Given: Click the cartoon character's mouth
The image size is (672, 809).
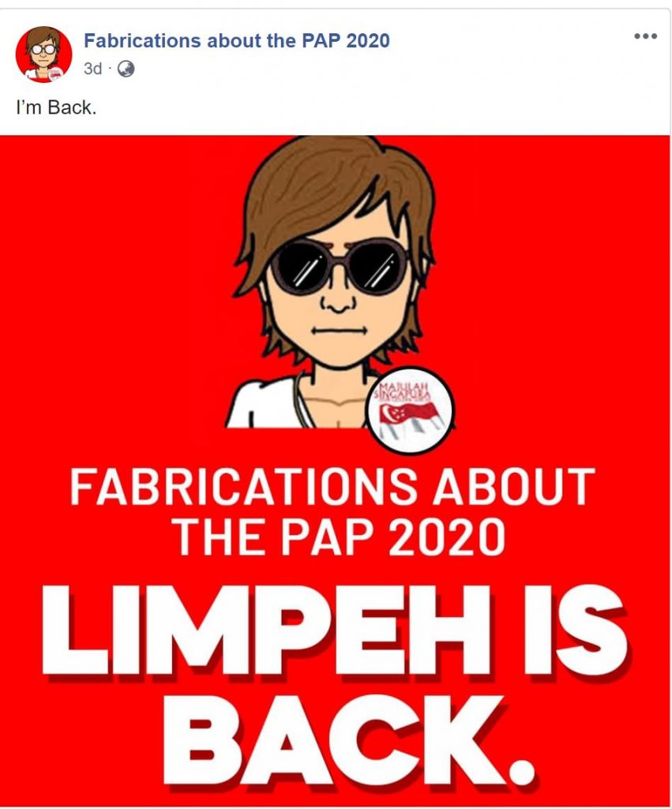Looking at the screenshot, I should 340,330.
